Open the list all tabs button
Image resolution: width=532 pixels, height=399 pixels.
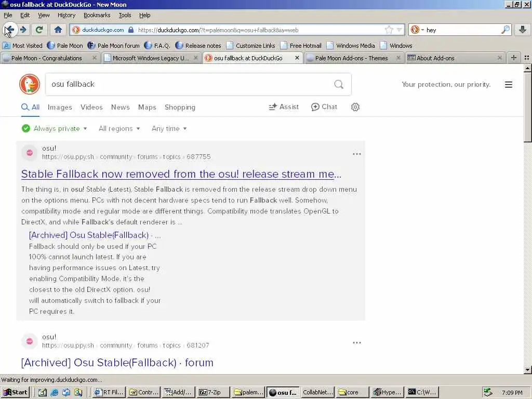(527, 58)
